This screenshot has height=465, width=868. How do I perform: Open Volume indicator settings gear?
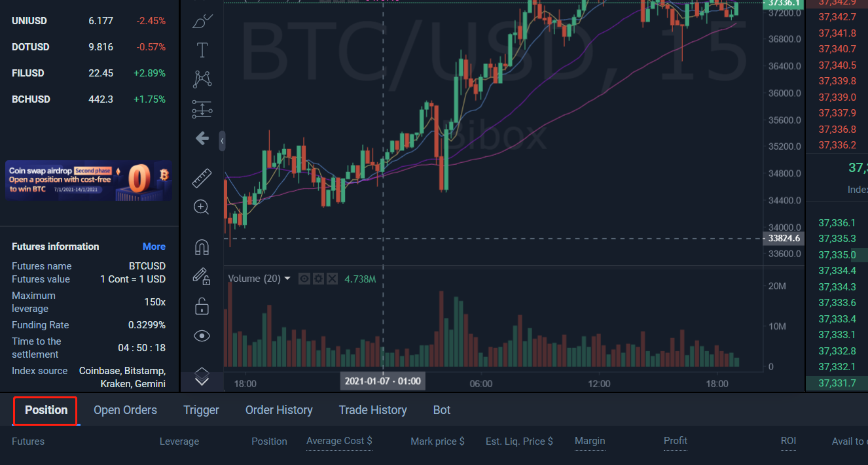click(x=318, y=279)
